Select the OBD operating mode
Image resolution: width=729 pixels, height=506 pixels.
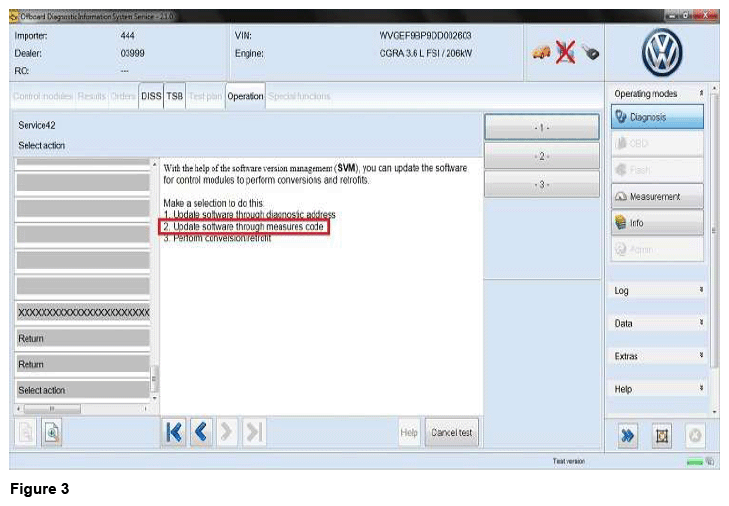click(657, 143)
